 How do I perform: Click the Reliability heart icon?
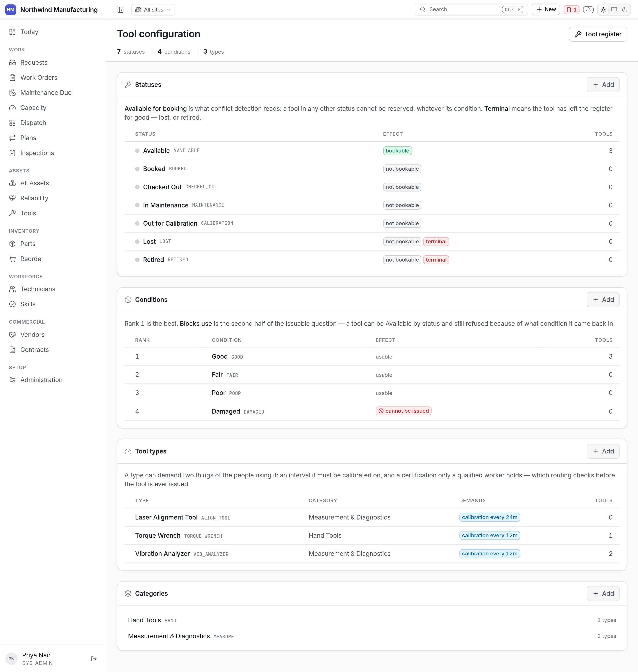(x=13, y=198)
